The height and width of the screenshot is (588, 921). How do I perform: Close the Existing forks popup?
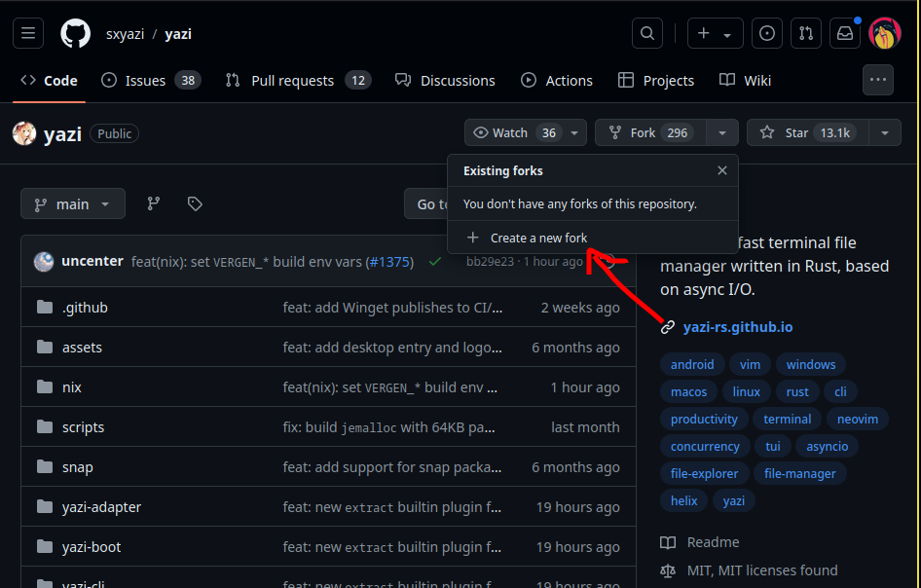tap(721, 170)
